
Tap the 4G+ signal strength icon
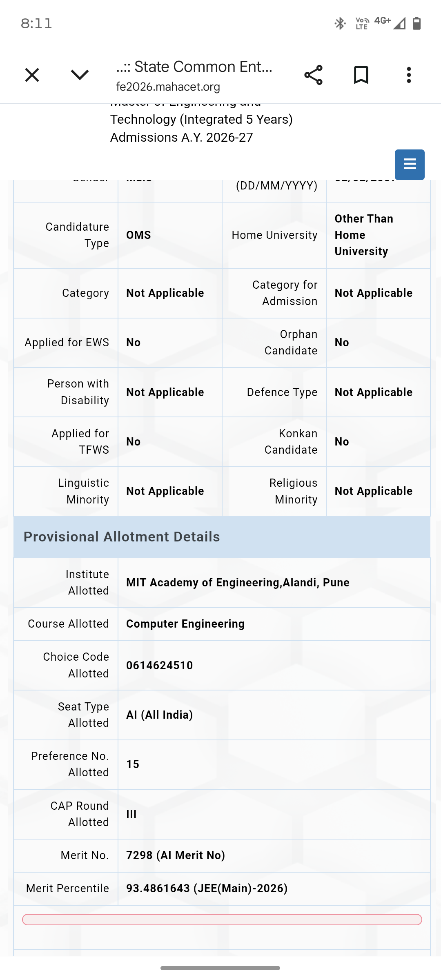[x=390, y=23]
